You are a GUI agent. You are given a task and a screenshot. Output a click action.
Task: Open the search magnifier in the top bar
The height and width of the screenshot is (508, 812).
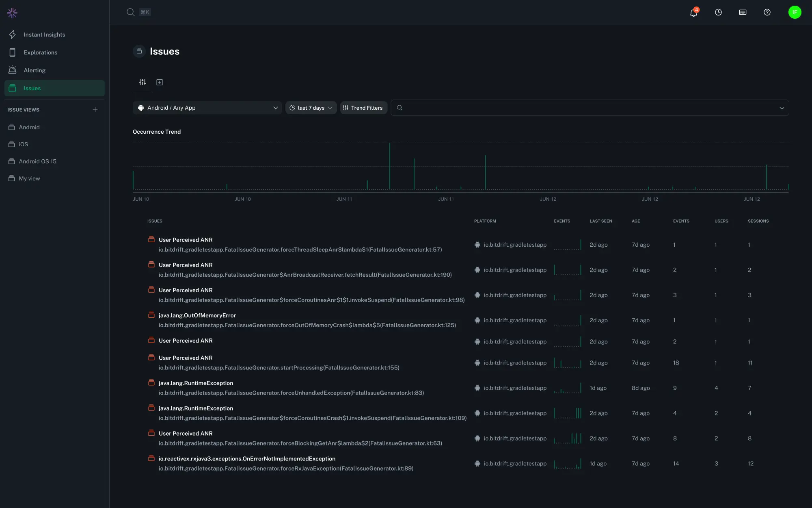pos(130,12)
